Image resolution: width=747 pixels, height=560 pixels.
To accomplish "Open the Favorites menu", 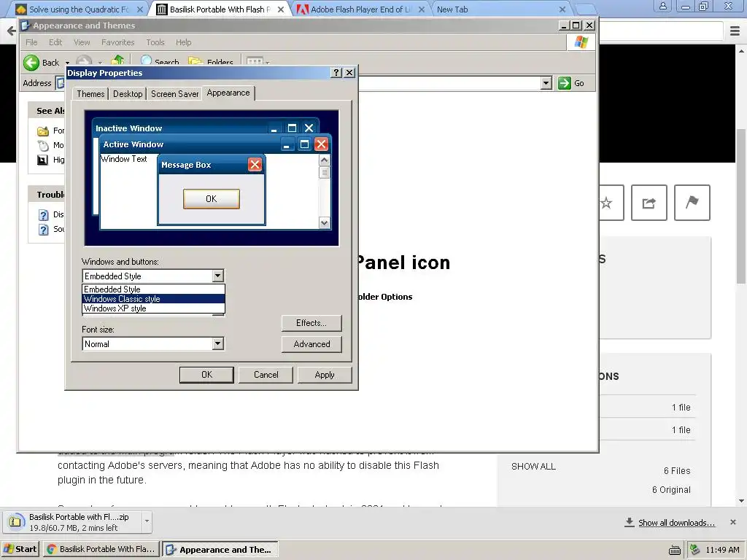I will [x=117, y=42].
